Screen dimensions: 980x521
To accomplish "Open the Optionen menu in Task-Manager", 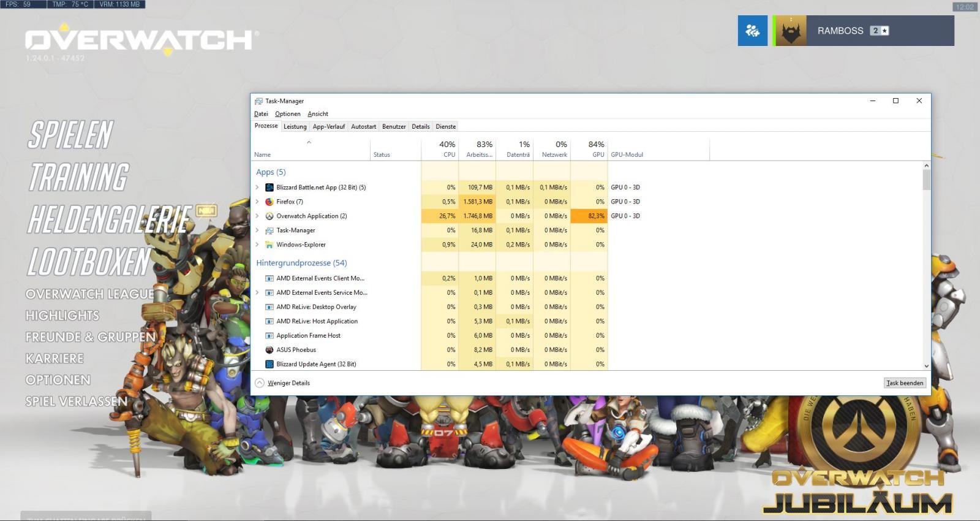I will pos(288,114).
